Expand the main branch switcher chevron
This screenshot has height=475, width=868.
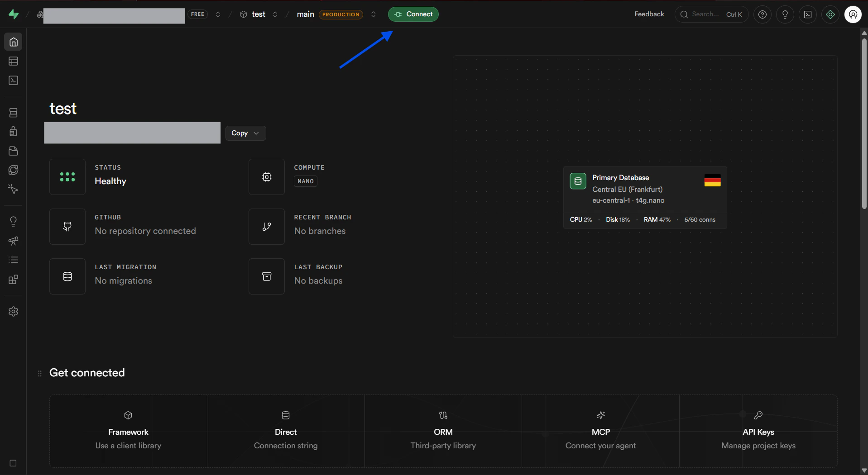374,14
